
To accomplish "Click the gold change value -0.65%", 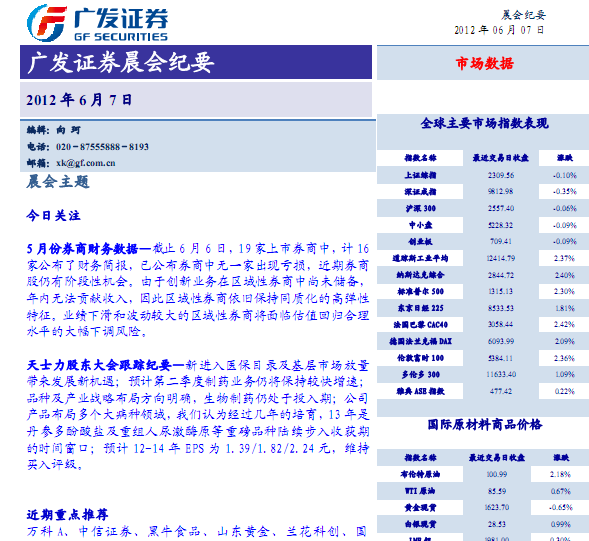I will (x=560, y=508).
